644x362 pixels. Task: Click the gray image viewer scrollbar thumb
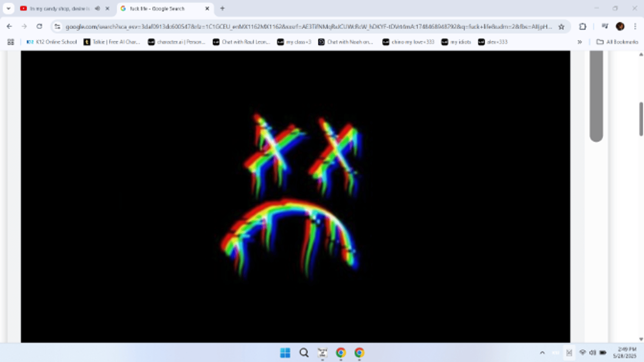coord(596,97)
